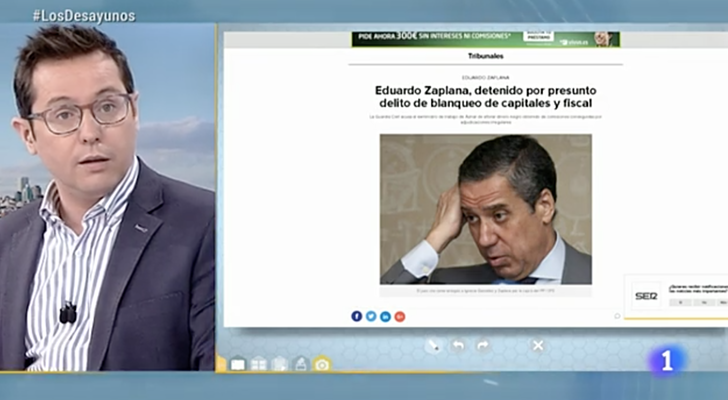This screenshot has height=400, width=728.
Task: Click the article subtitle about Guardia Civil
Action: (486, 119)
